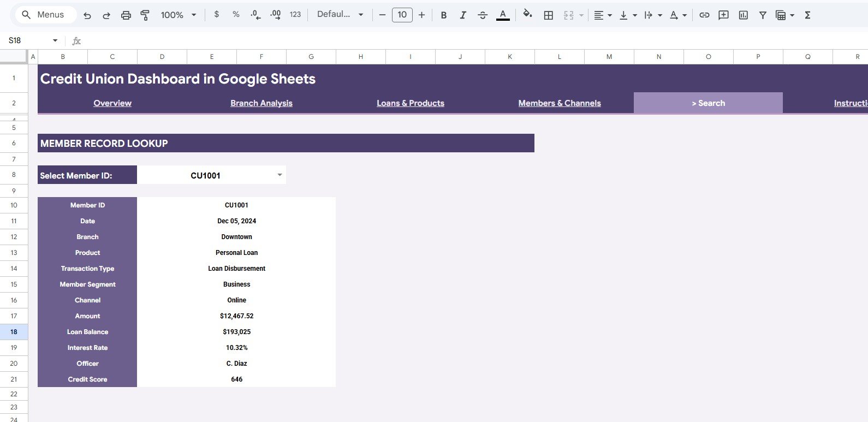Open the borders menu
The height and width of the screenshot is (422, 868).
point(549,15)
